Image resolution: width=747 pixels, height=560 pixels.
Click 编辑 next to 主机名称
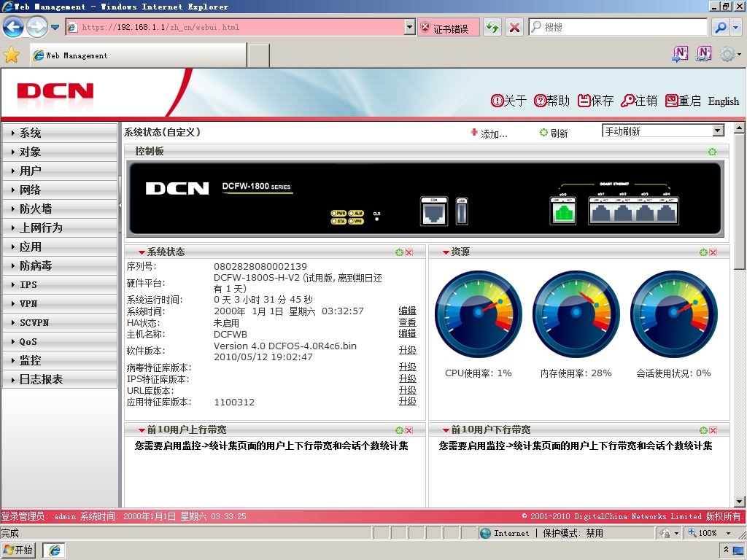tap(407, 333)
